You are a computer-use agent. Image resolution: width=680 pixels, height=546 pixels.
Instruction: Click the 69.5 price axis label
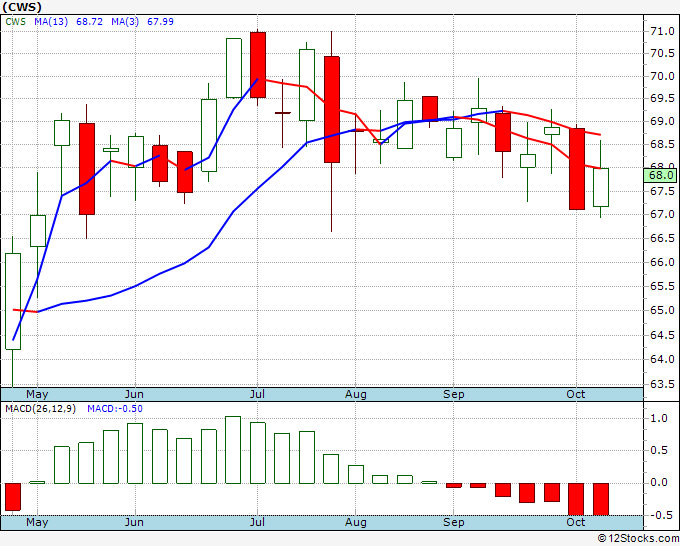click(x=662, y=99)
